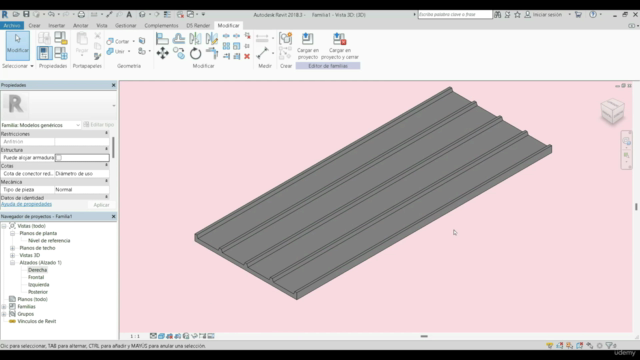640x360 pixels.
Task: Close the Navegador de proyectos panel
Action: click(x=113, y=216)
